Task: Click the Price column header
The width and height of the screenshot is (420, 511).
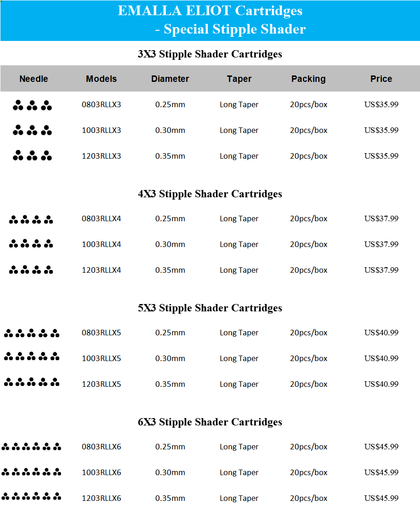Action: coord(381,79)
